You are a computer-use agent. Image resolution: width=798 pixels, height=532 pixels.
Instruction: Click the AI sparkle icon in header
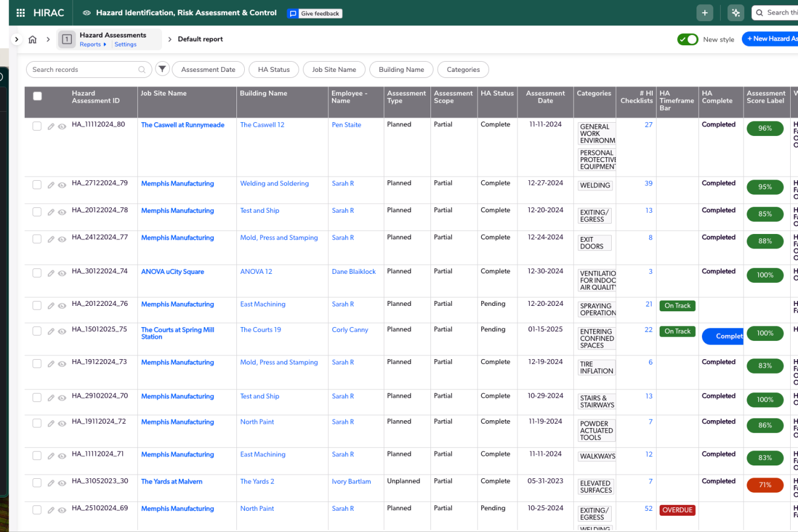coord(736,13)
